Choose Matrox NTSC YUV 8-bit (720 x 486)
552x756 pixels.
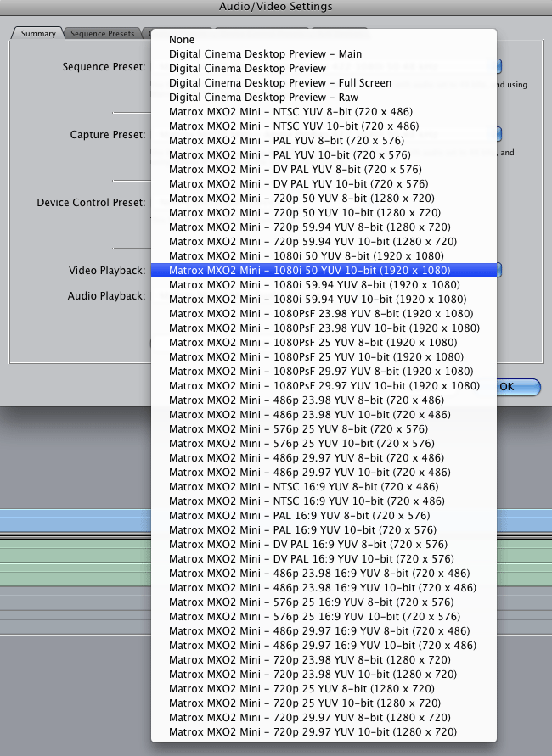(x=305, y=112)
